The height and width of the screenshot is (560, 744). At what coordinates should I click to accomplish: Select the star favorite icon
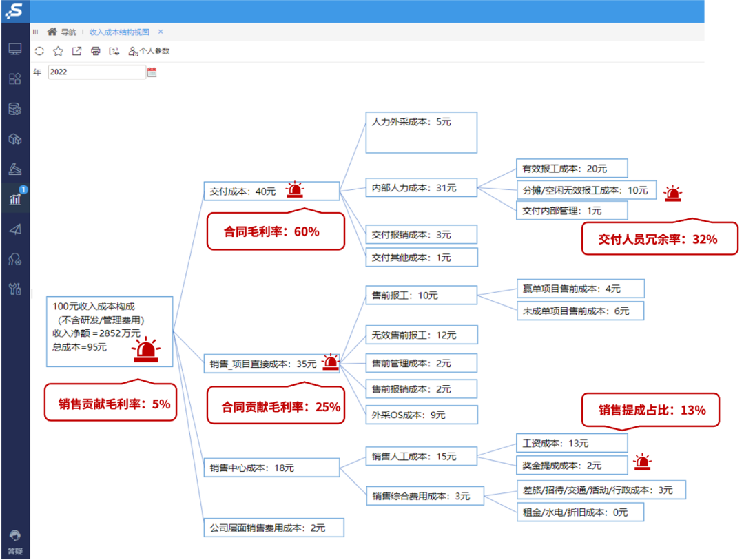pyautogui.click(x=58, y=51)
